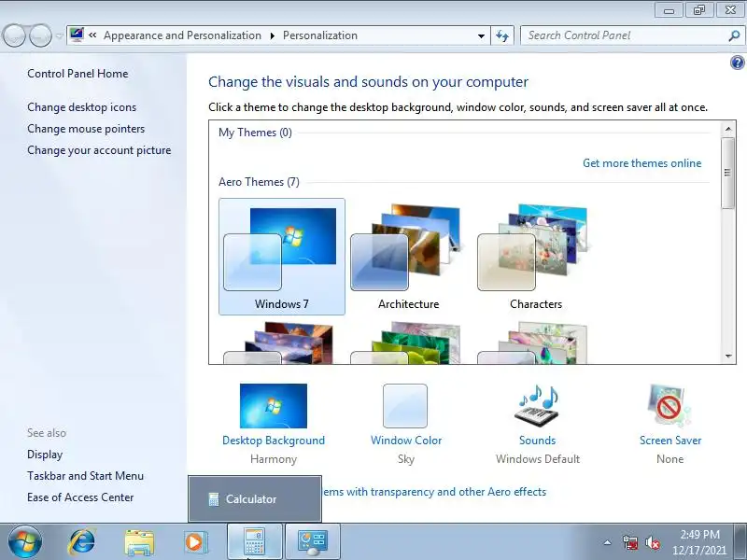
Task: Click the Back navigation button
Action: pos(14,35)
